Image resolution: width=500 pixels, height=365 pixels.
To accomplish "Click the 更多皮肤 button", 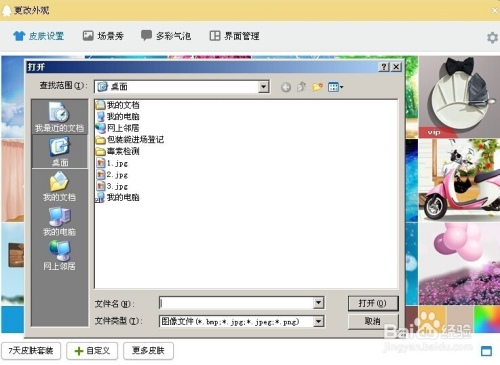I will pos(148,351).
